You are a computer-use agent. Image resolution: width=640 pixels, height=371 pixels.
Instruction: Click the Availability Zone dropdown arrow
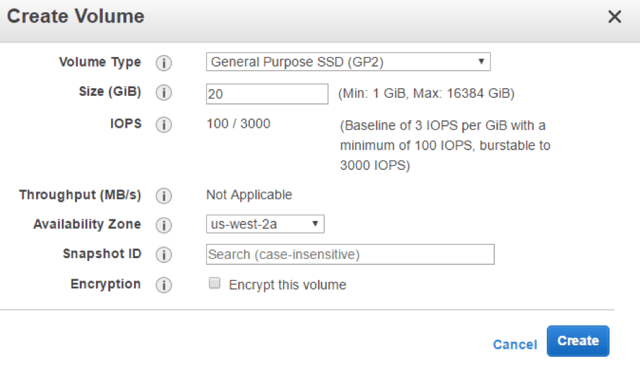point(315,224)
